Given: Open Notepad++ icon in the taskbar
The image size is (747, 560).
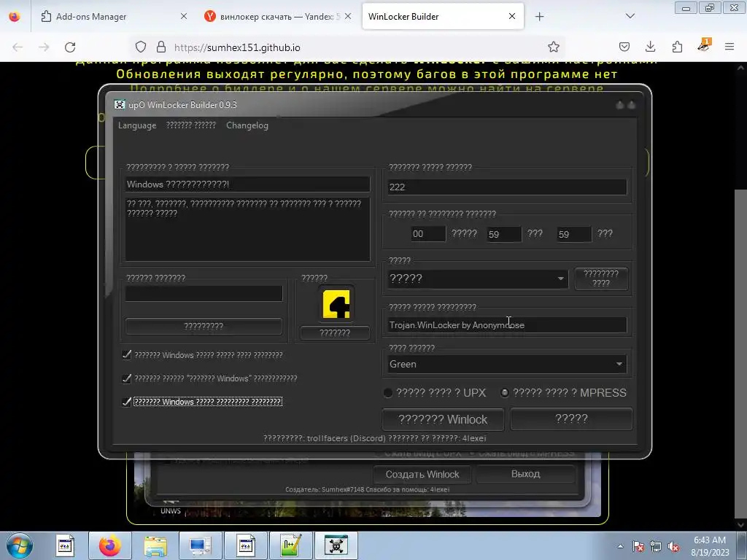Looking at the screenshot, I should click(290, 545).
